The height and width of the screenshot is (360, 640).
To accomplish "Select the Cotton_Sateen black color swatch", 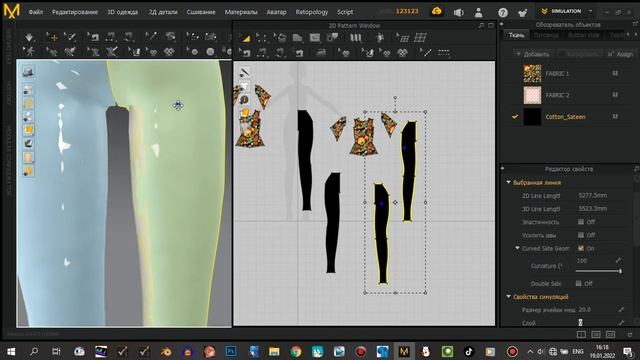I will point(532,117).
